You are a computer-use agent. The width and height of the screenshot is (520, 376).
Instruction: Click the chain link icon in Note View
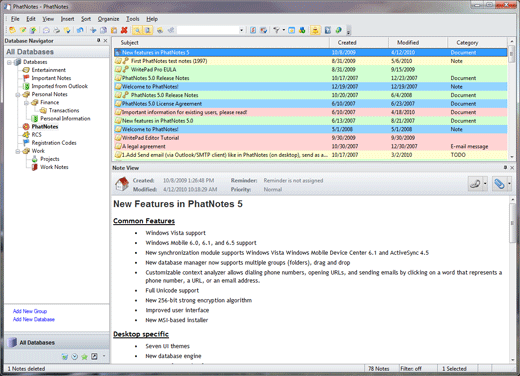(x=475, y=184)
